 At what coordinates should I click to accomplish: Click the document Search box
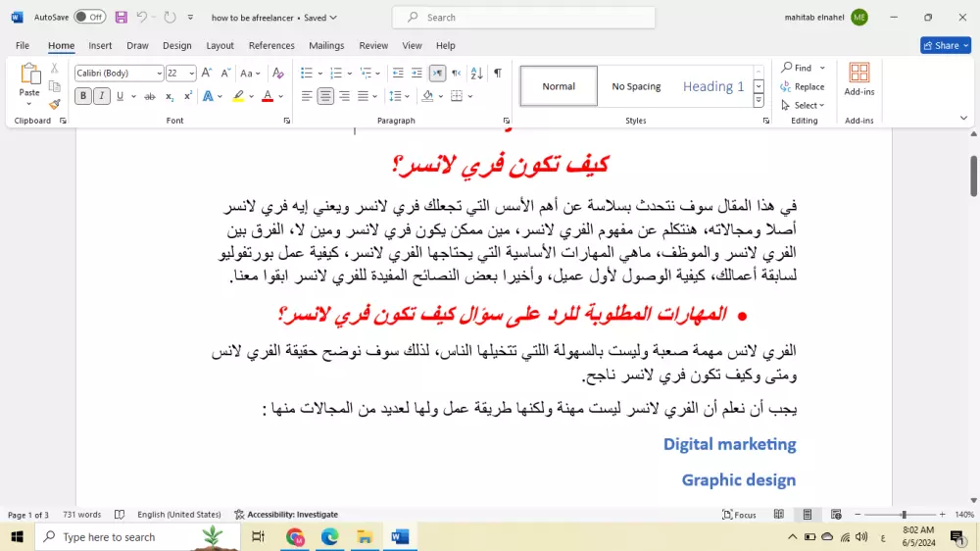(523, 18)
